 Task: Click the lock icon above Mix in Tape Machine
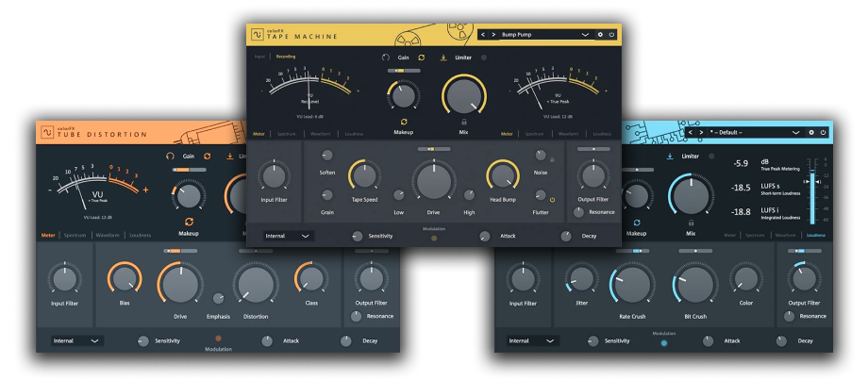tap(464, 122)
